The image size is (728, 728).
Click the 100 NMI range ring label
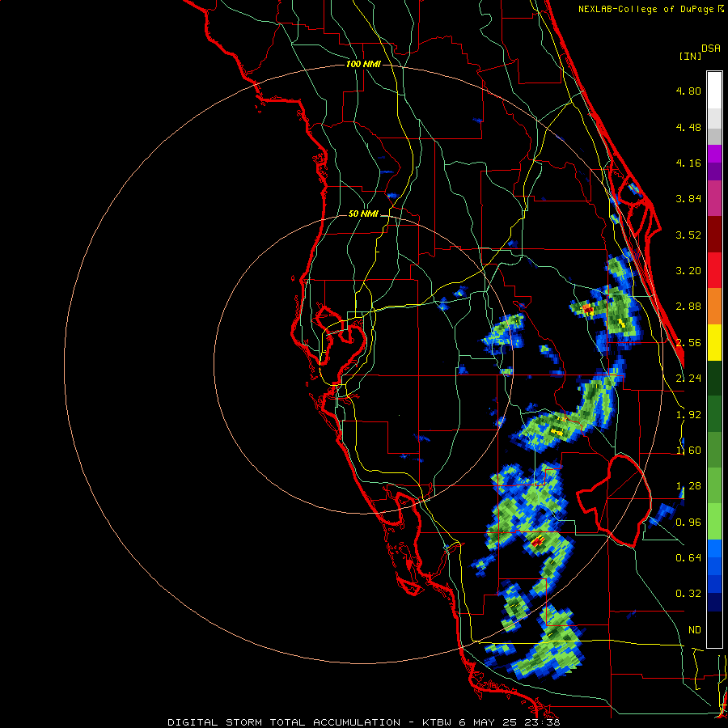[363, 64]
